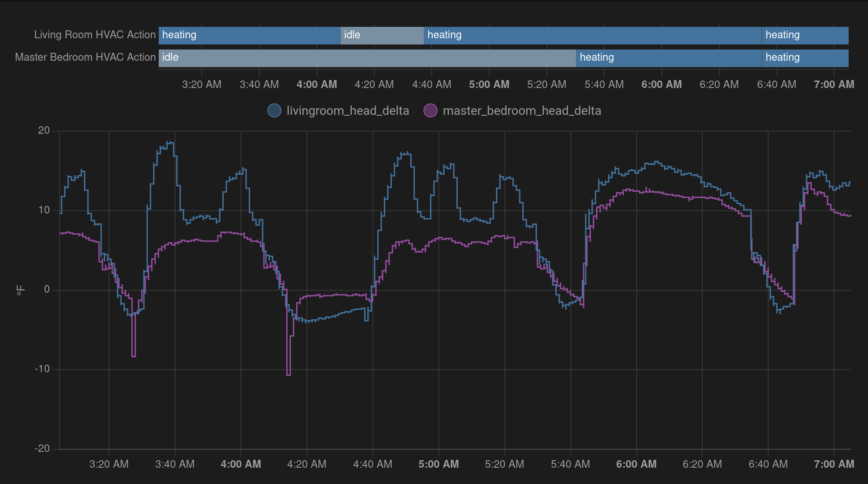This screenshot has height=484, width=868.
Task: Toggle the livingroom_head_delta series in the legend
Action: click(347, 110)
